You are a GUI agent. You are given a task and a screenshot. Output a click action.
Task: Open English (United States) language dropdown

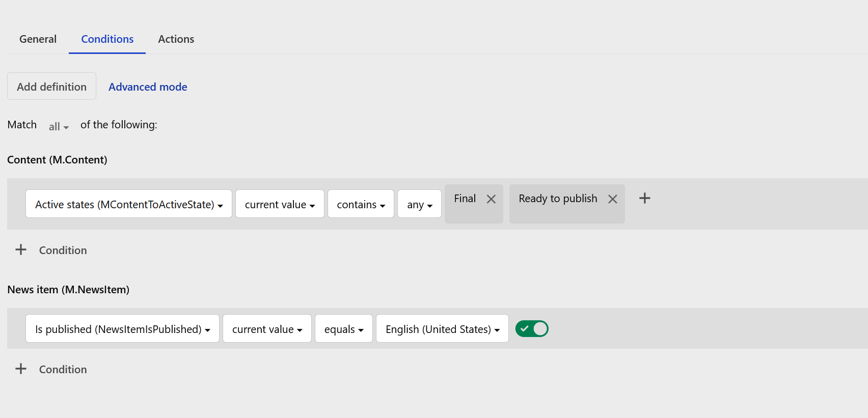point(442,329)
